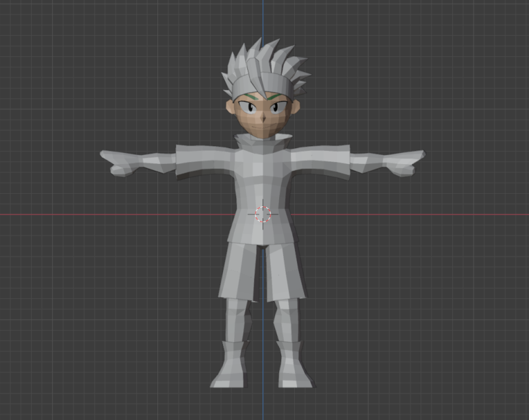Click the character's nose
Image resolution: width=529 pixels, height=420 pixels.
[263, 118]
